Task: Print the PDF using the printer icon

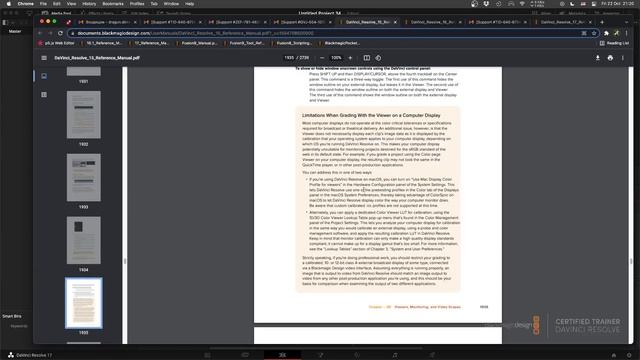Action: coord(610,58)
